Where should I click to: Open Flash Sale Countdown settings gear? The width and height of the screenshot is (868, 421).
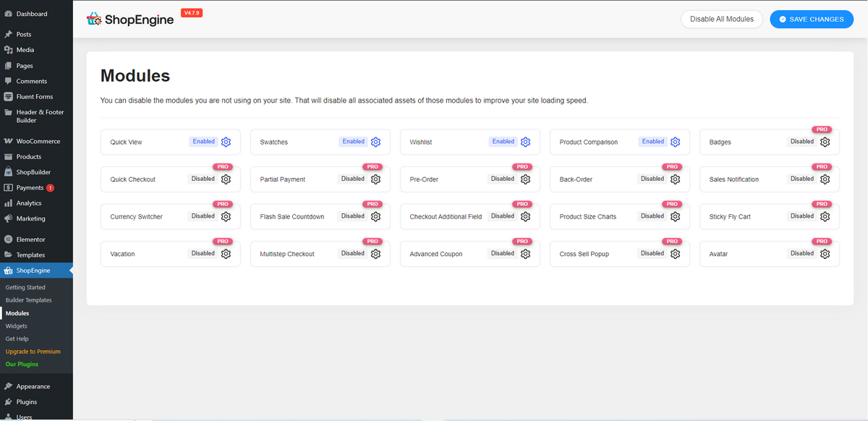pos(375,216)
